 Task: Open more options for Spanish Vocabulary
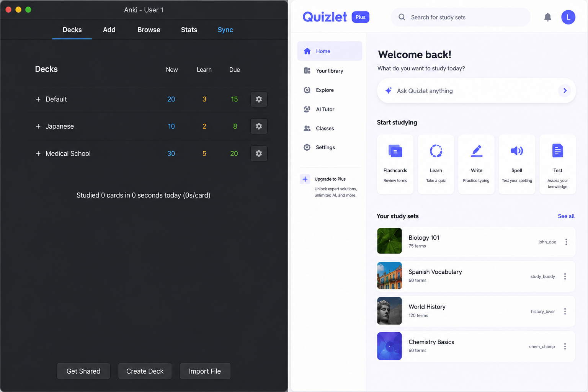point(565,276)
